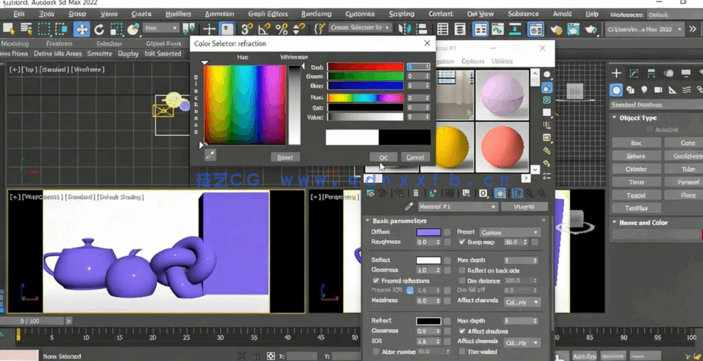The height and width of the screenshot is (361, 703).
Task: Open the Rendered Frame Window icon
Action: point(573,30)
